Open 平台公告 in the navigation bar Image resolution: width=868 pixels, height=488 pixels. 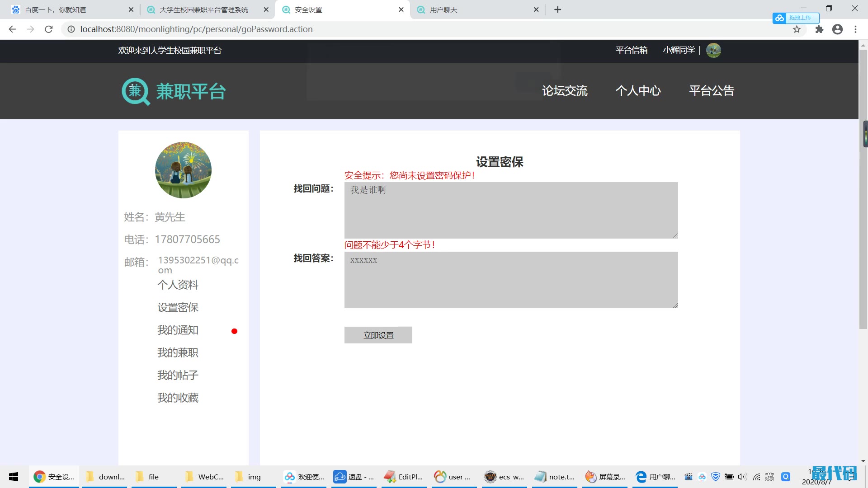(711, 91)
